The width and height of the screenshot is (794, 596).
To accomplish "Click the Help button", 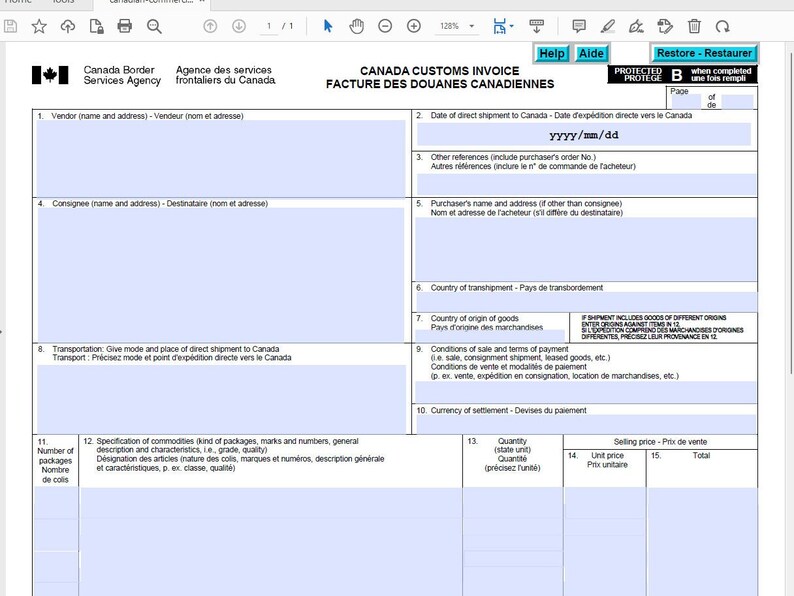I will (551, 53).
